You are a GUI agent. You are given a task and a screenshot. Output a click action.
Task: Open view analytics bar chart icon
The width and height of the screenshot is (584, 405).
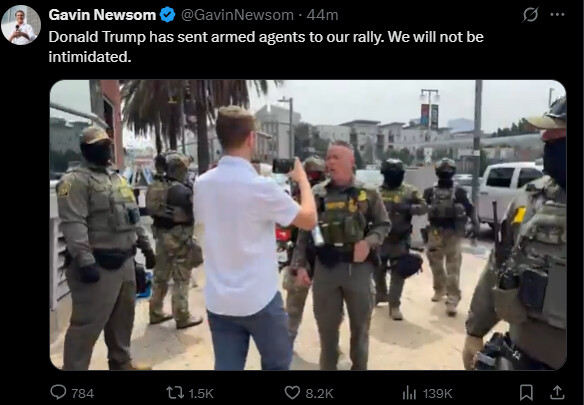pos(409,393)
